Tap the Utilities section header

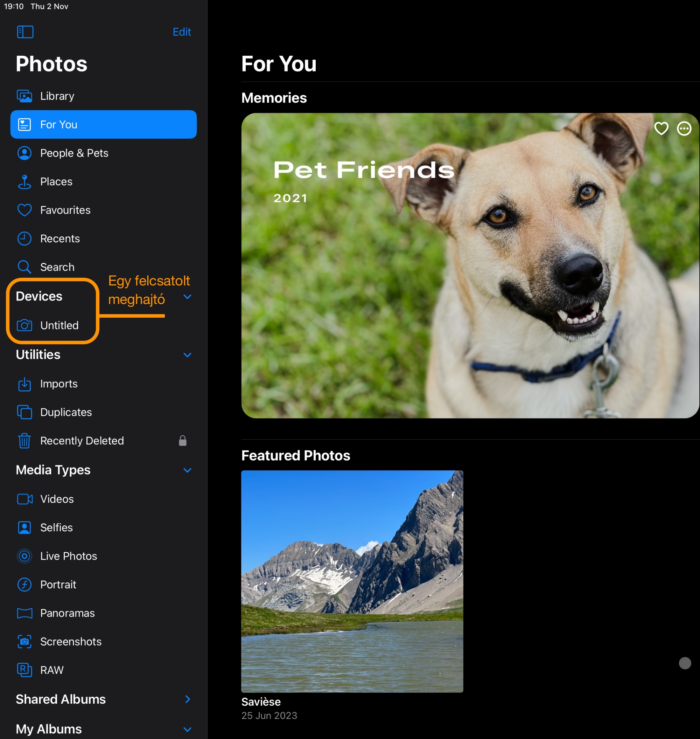coord(38,354)
